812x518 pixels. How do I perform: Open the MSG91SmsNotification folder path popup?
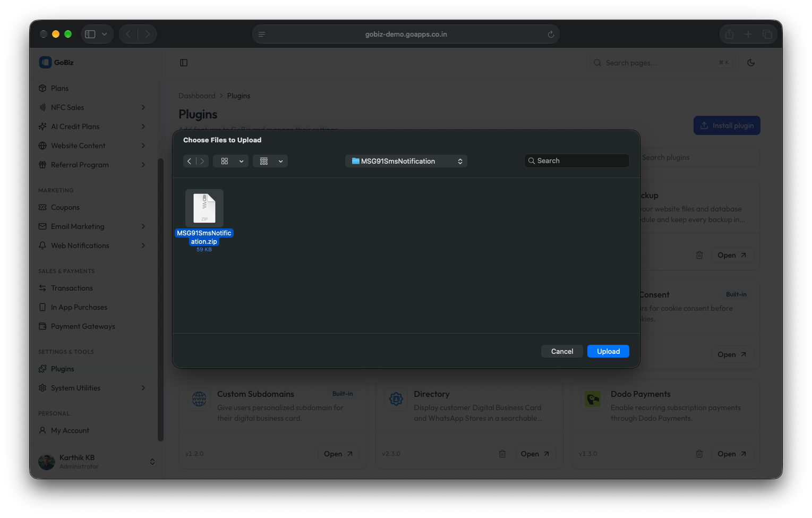406,161
